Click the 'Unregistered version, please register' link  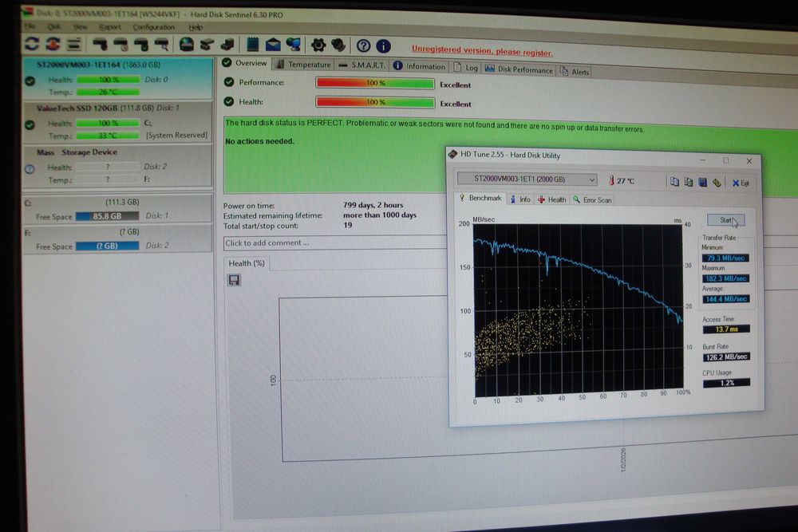click(x=482, y=51)
